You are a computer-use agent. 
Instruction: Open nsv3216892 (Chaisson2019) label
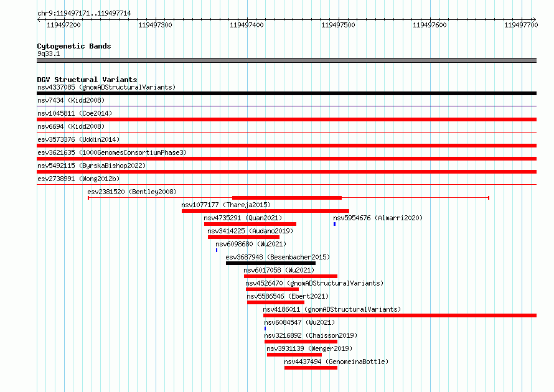(311, 335)
